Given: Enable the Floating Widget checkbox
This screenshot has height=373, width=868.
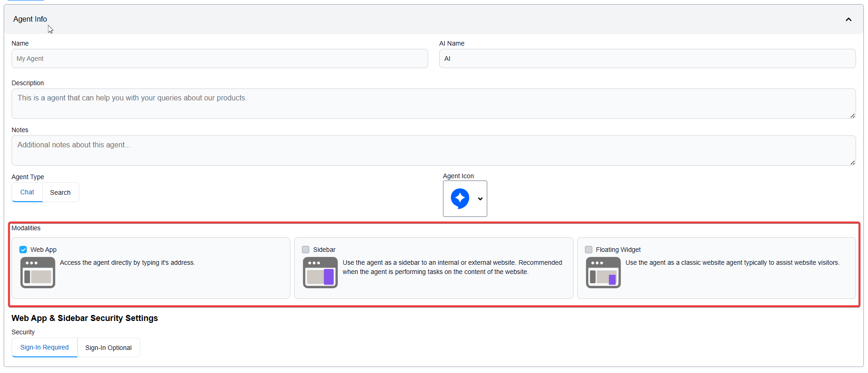Looking at the screenshot, I should [589, 250].
